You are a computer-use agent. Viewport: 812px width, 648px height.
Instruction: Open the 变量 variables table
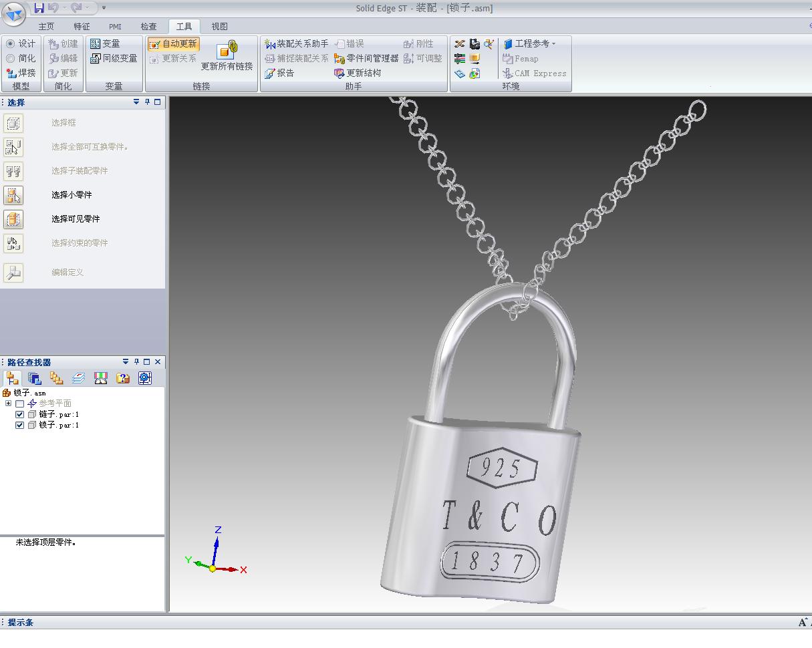click(105, 43)
